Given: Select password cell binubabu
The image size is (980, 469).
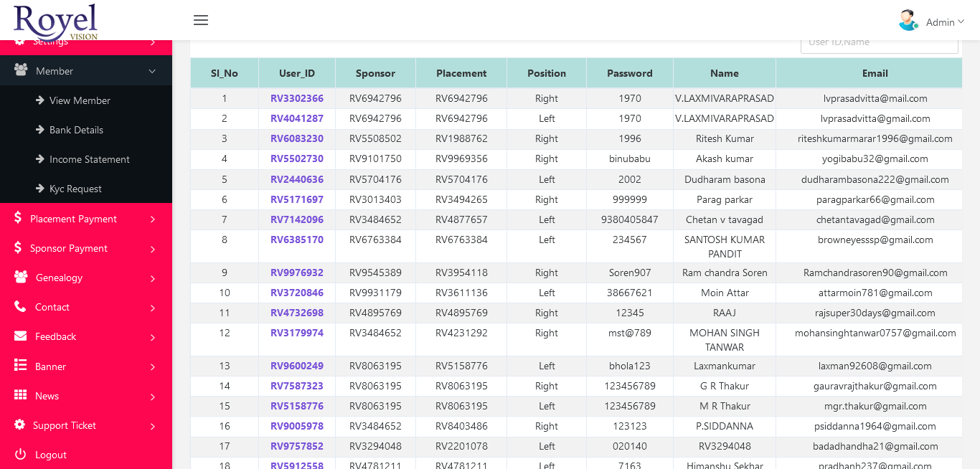Looking at the screenshot, I should (630, 158).
